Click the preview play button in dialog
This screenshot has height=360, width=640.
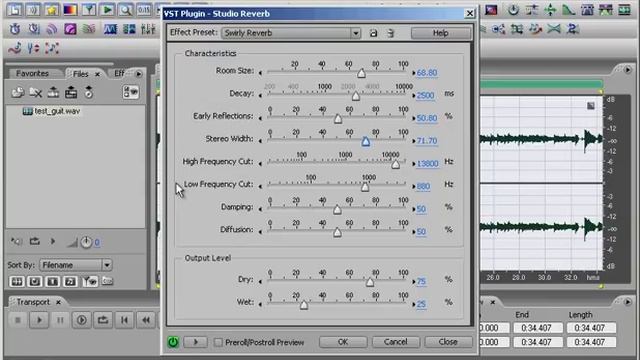[195, 342]
